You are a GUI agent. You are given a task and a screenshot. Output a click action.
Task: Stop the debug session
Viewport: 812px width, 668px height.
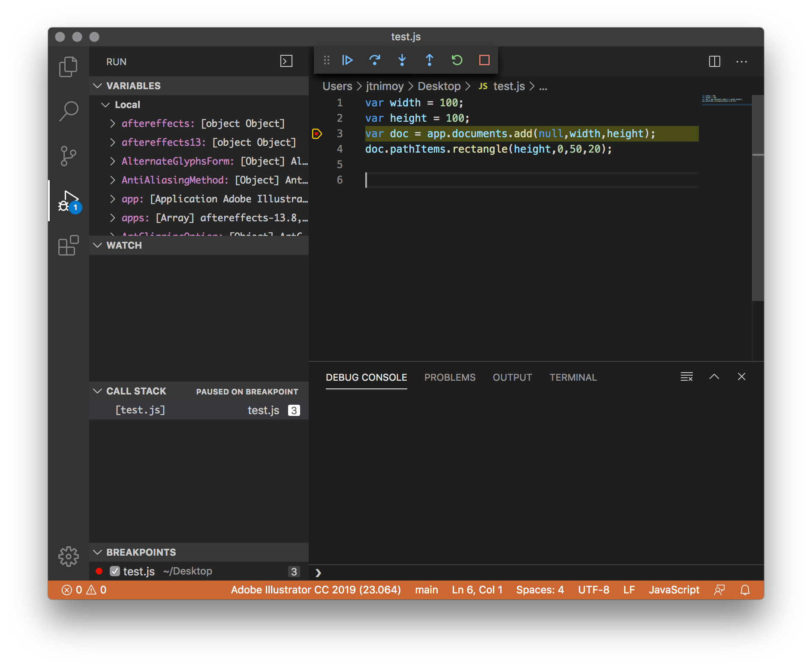pyautogui.click(x=484, y=60)
